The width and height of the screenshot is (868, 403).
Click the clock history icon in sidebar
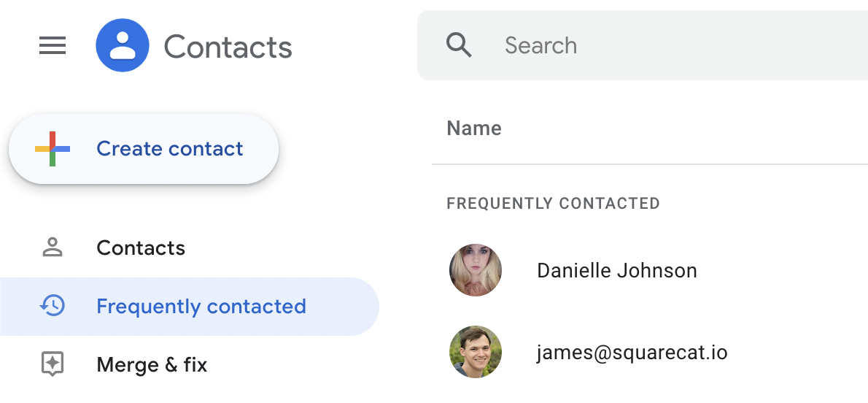click(x=53, y=306)
